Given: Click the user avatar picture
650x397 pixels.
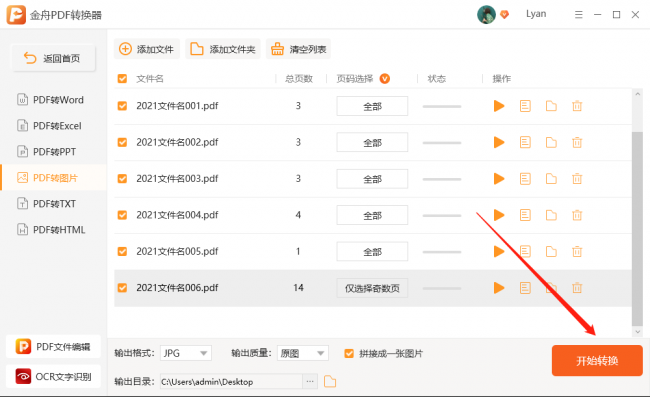Looking at the screenshot, I should [x=486, y=15].
